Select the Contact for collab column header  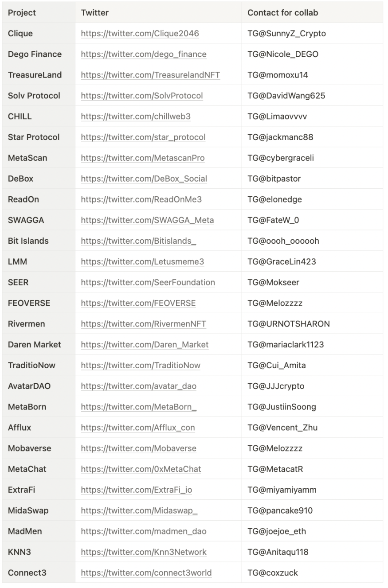pyautogui.click(x=312, y=12)
